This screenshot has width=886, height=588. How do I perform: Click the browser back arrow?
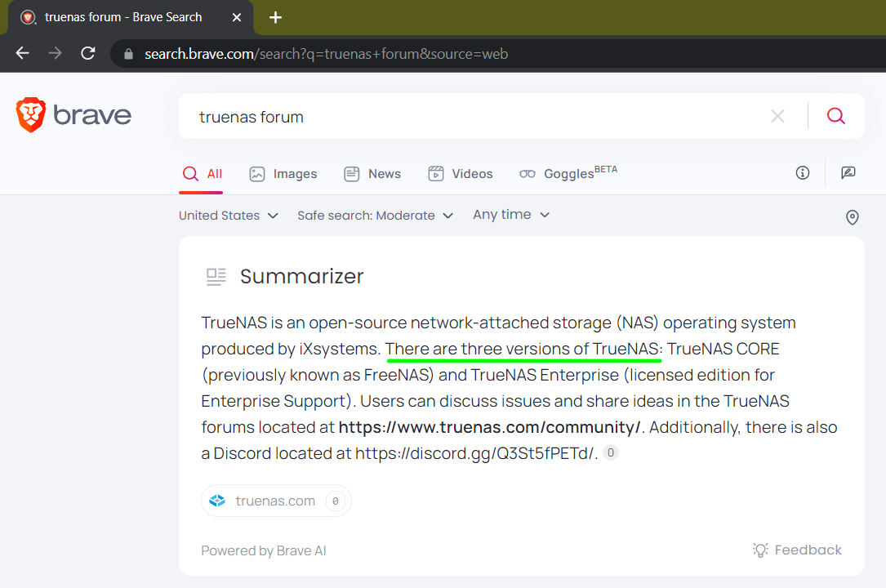coord(23,53)
